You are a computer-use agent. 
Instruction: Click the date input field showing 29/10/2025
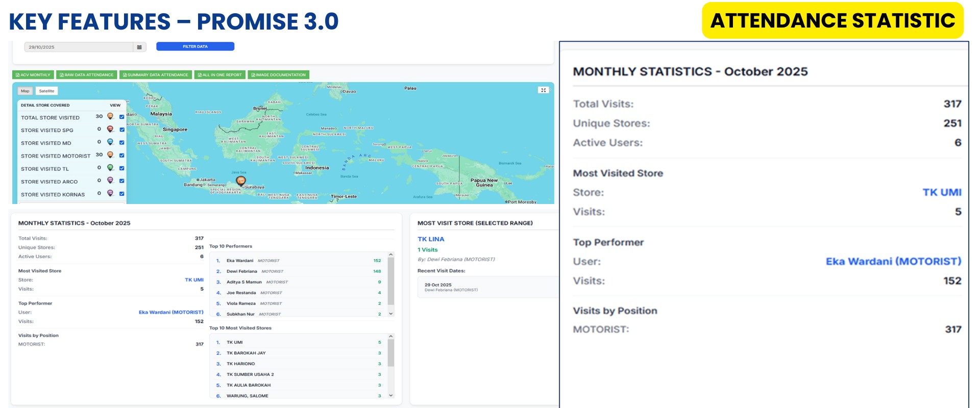tap(79, 47)
